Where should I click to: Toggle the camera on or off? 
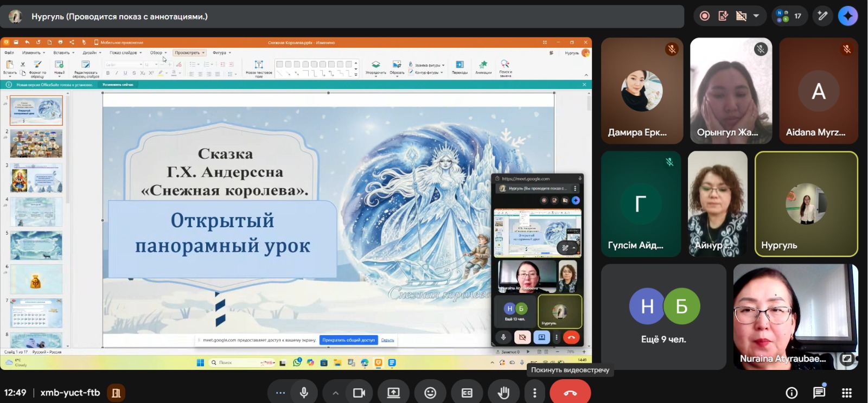(359, 393)
